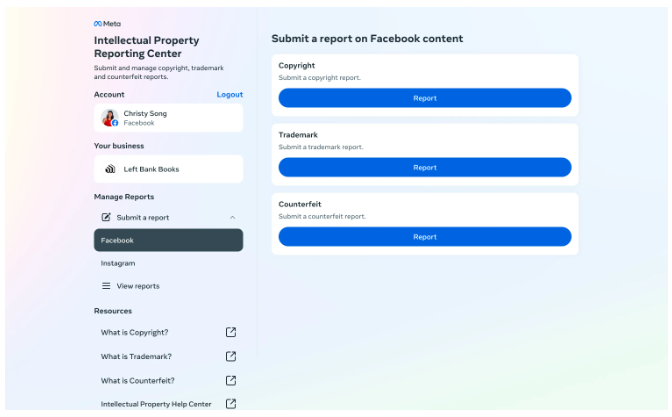Open external link icon for What is Copyright?

click(231, 332)
